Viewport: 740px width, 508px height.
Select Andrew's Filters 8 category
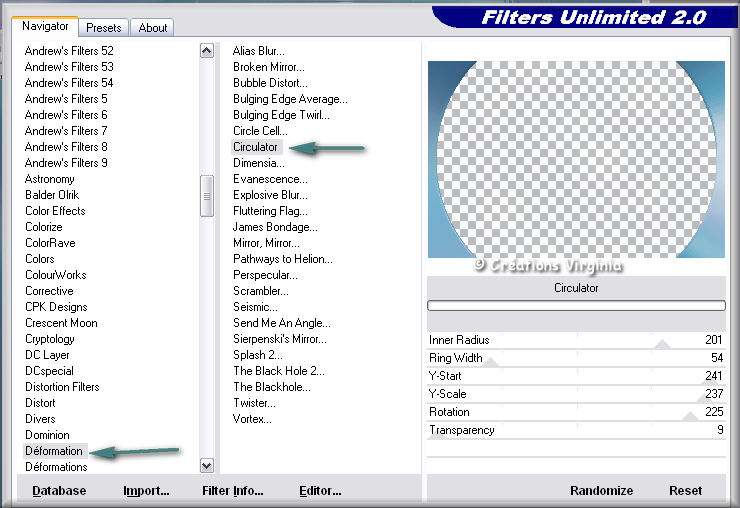[x=66, y=147]
